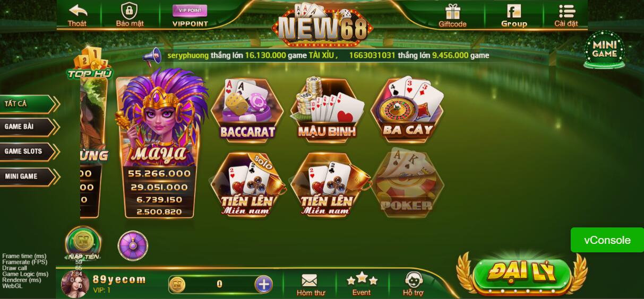Switch to the Game Slots tab
Image resolution: width=644 pixels, height=299 pixels.
(28, 152)
